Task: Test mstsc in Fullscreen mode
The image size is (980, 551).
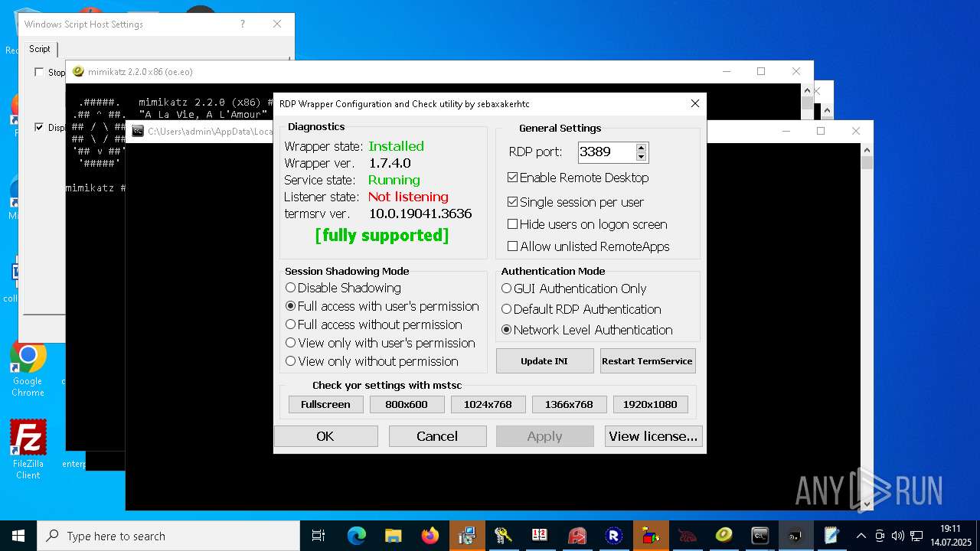Action: coord(325,404)
